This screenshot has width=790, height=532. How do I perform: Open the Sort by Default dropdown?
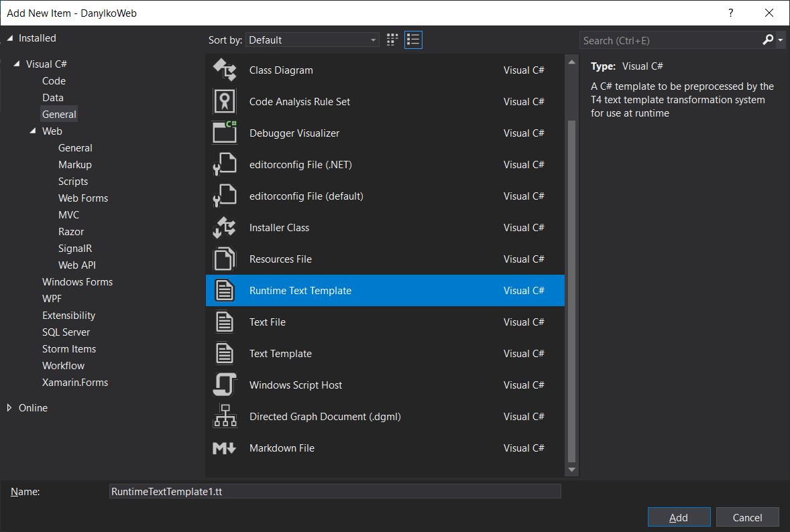pyautogui.click(x=313, y=40)
